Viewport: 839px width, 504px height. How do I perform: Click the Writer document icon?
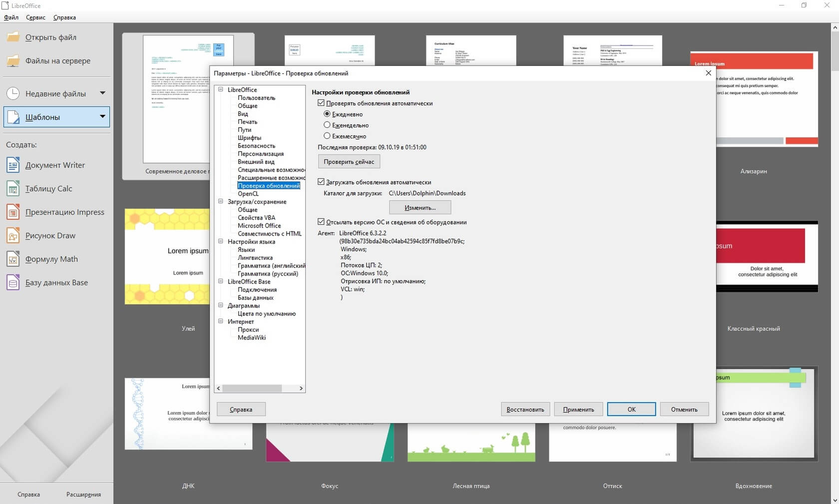(13, 165)
